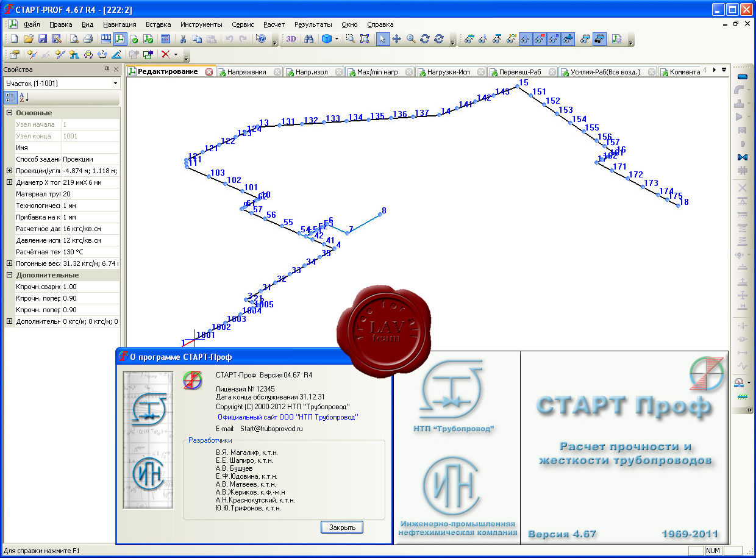Image resolution: width=756 pixels, height=558 pixels.
Task: Select the pan tool with crossed arrows
Action: pyautogui.click(x=396, y=39)
